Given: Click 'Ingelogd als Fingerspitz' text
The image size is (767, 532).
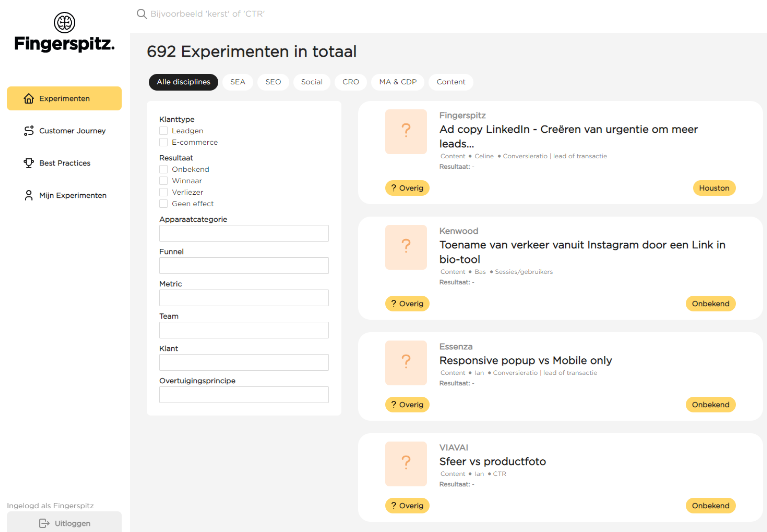Looking at the screenshot, I should coord(50,506).
